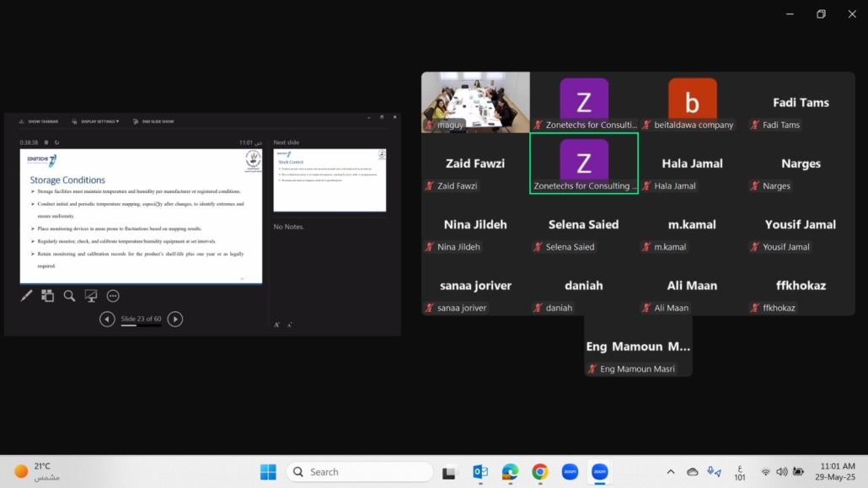Click the Stock Control next slide thumbnail
Image resolution: width=868 pixels, height=488 pixels.
tap(330, 180)
